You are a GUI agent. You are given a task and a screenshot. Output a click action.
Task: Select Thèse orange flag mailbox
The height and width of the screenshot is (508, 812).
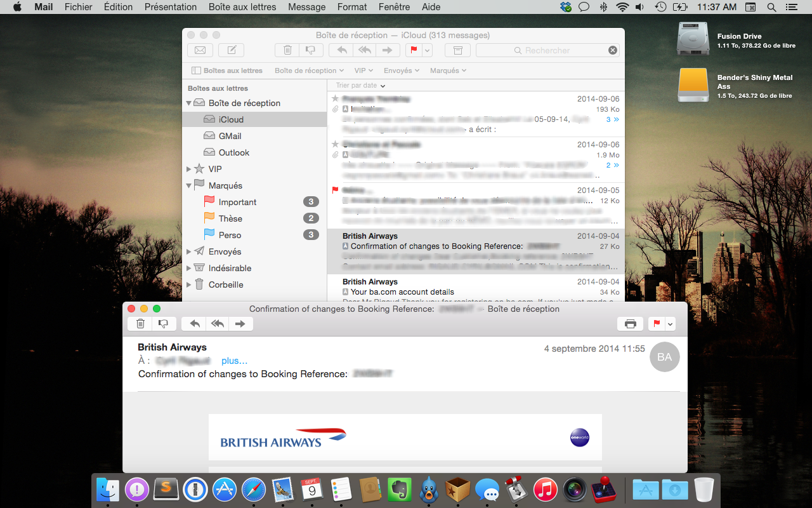pos(254,218)
